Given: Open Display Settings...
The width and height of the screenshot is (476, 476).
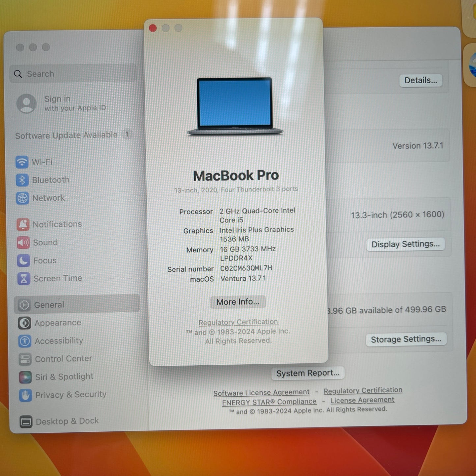Looking at the screenshot, I should pyautogui.click(x=406, y=244).
